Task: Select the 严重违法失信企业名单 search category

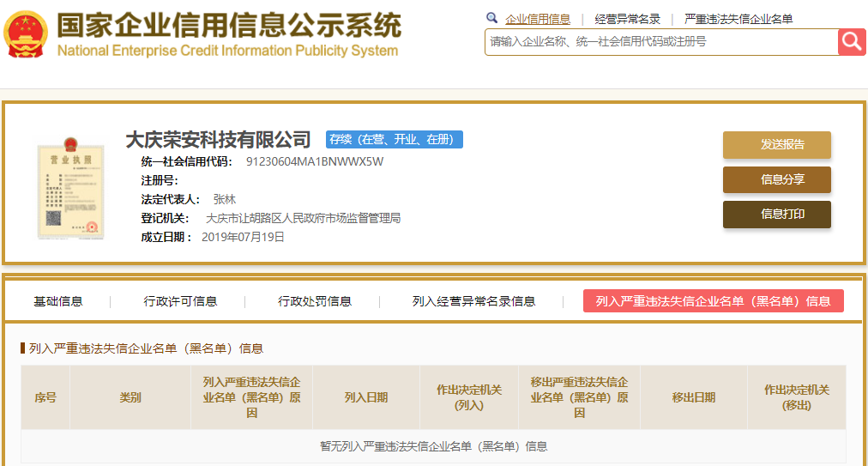Action: click(738, 20)
